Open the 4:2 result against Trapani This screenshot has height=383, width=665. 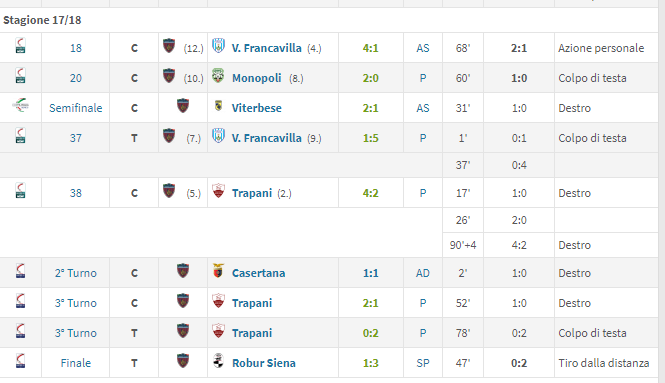tap(371, 193)
